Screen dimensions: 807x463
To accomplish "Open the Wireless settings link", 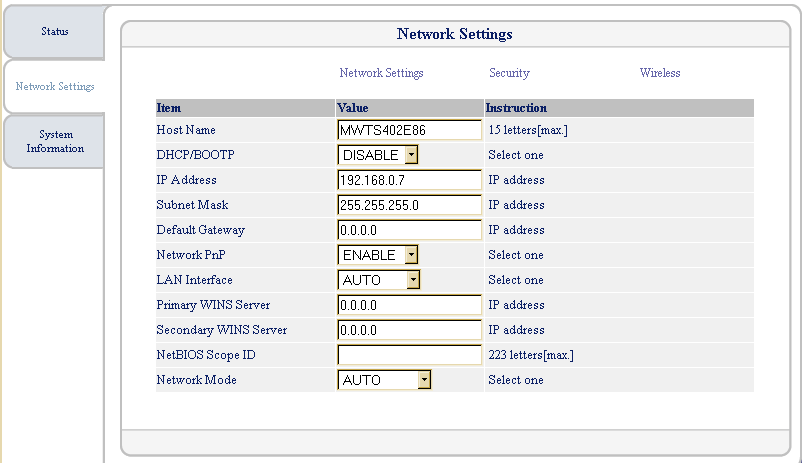I will click(x=660, y=73).
